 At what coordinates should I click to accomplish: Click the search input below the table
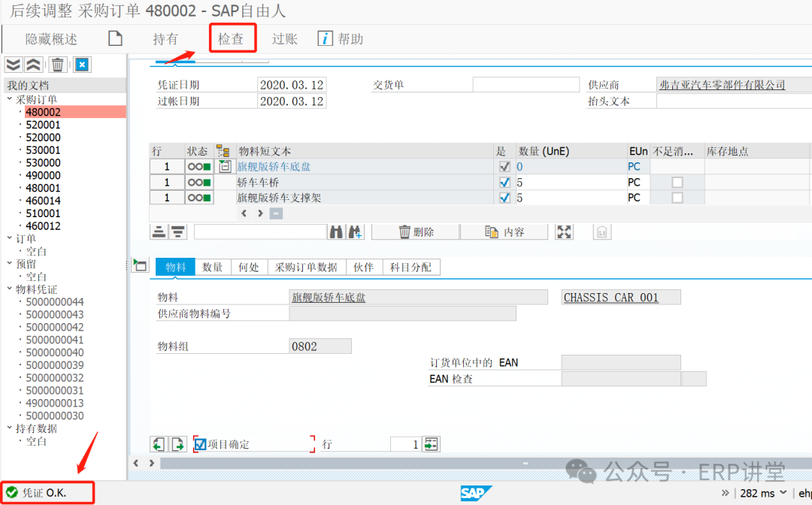[260, 231]
